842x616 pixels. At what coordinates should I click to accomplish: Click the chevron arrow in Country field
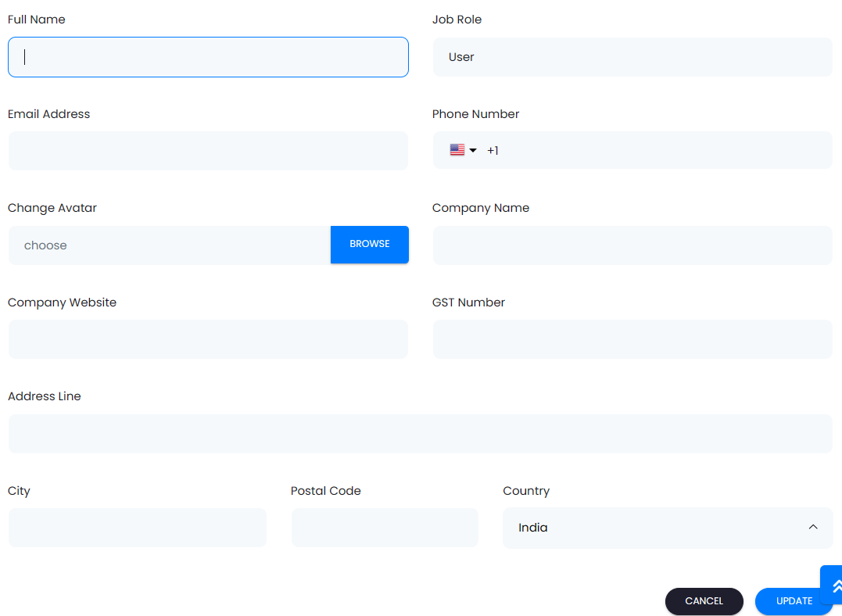click(813, 528)
